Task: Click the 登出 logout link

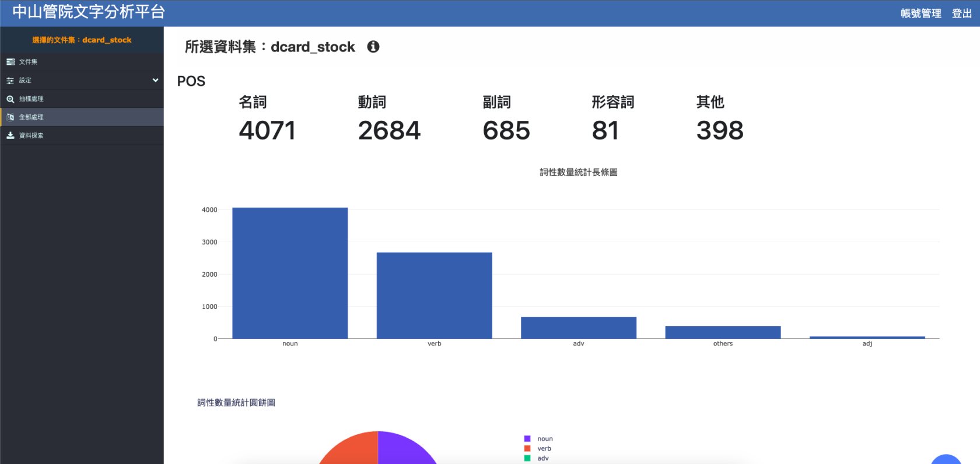Action: (961, 13)
